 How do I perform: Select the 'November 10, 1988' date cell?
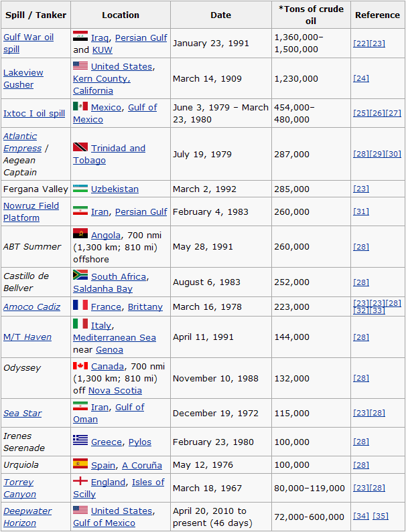pyautogui.click(x=216, y=378)
